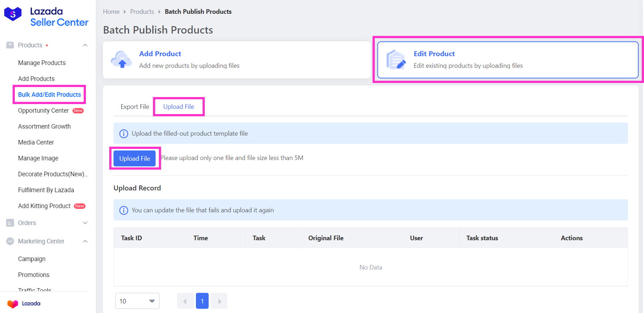Open the rows-per-page dropdown showing 10

(137, 301)
